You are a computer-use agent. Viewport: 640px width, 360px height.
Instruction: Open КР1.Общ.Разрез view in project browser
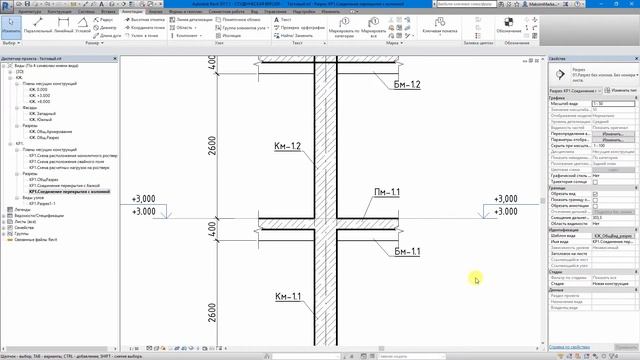coord(44,180)
